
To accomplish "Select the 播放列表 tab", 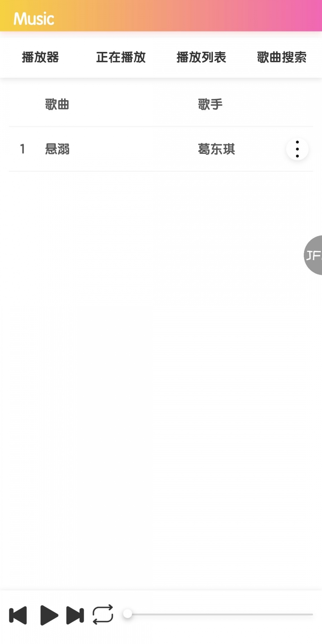I will click(x=201, y=57).
